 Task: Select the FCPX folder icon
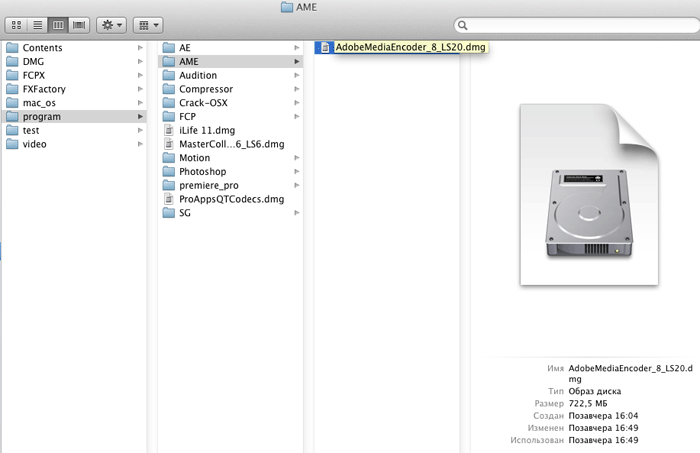click(x=12, y=75)
